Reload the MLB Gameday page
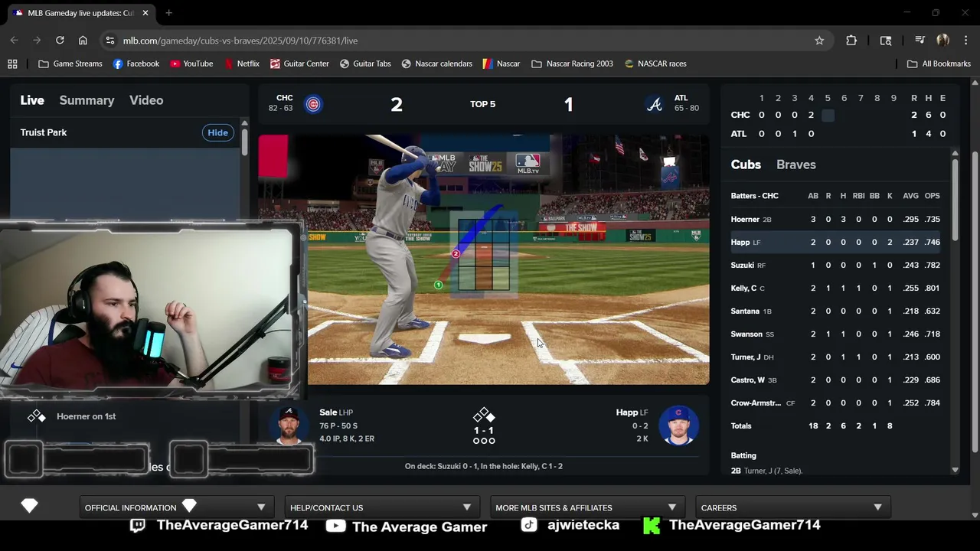 [60, 41]
